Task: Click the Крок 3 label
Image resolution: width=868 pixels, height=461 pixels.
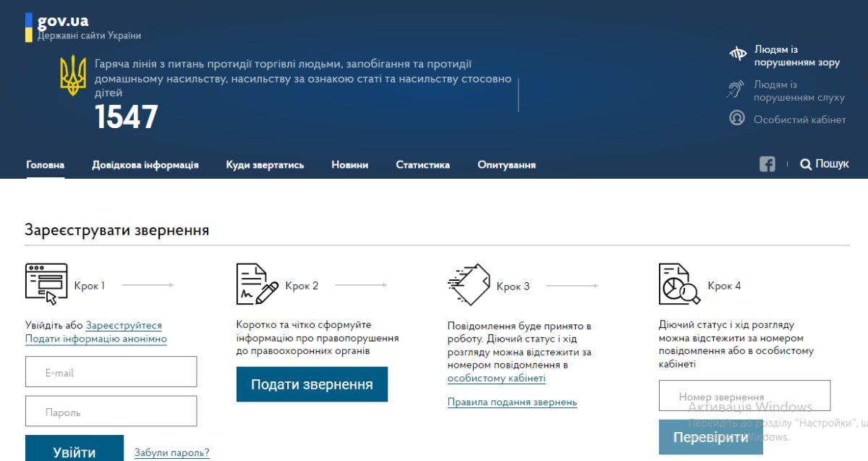Action: pos(513,286)
